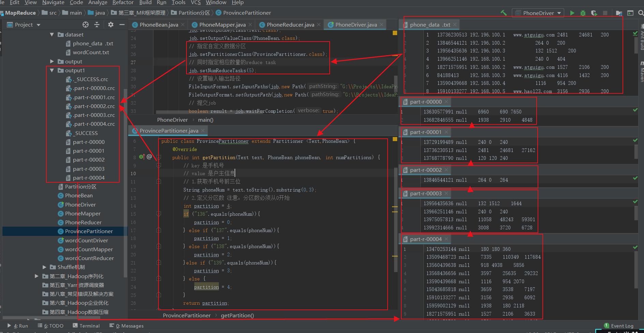Start debugging with the bug icon
644x333 pixels.
[583, 13]
